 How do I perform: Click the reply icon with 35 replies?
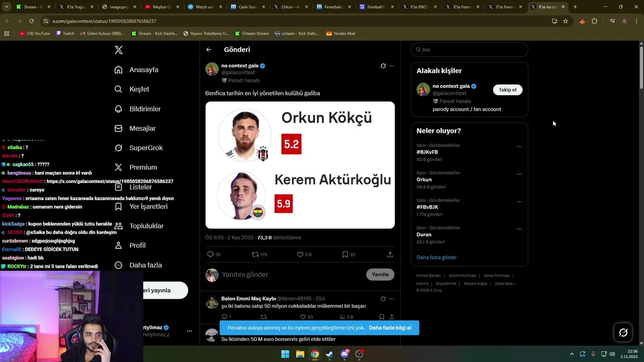pos(210,254)
